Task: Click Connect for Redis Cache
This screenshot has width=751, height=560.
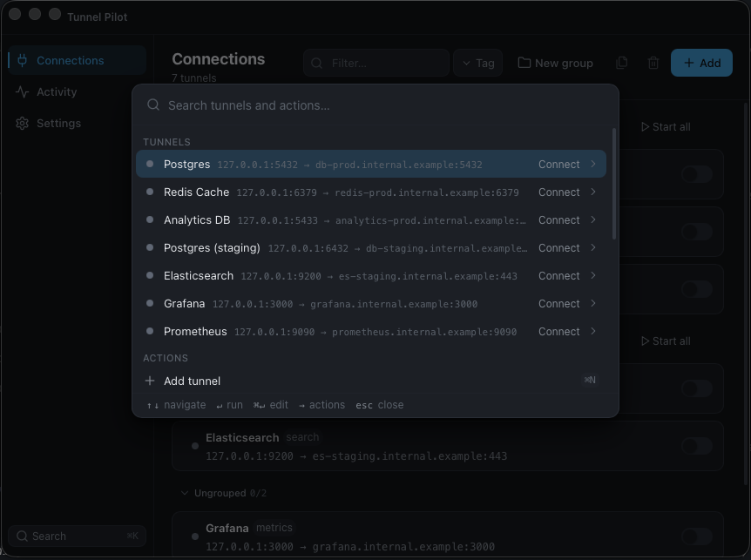Action: (559, 192)
